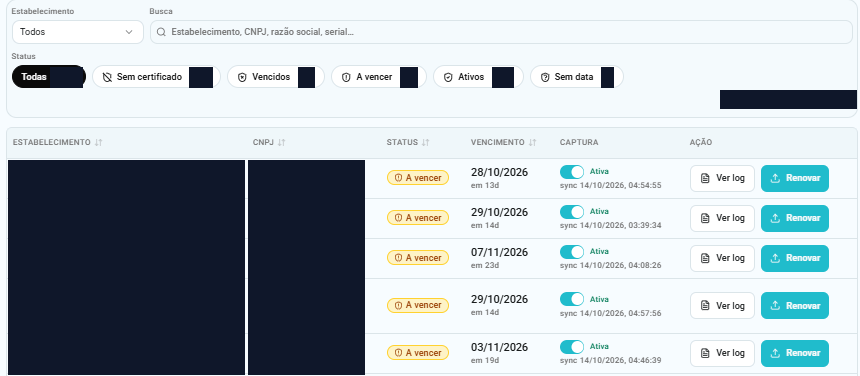Click the shield-off icon in Sem certificado

pyautogui.click(x=107, y=77)
